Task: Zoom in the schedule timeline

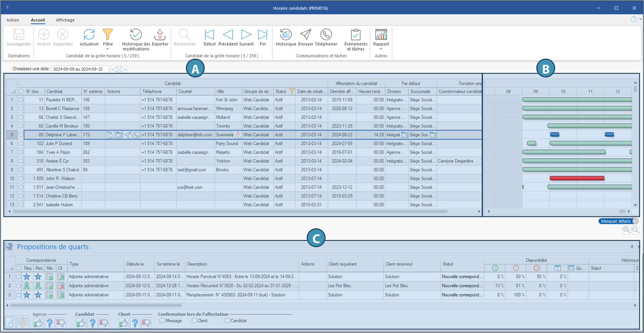Action: (x=626, y=230)
